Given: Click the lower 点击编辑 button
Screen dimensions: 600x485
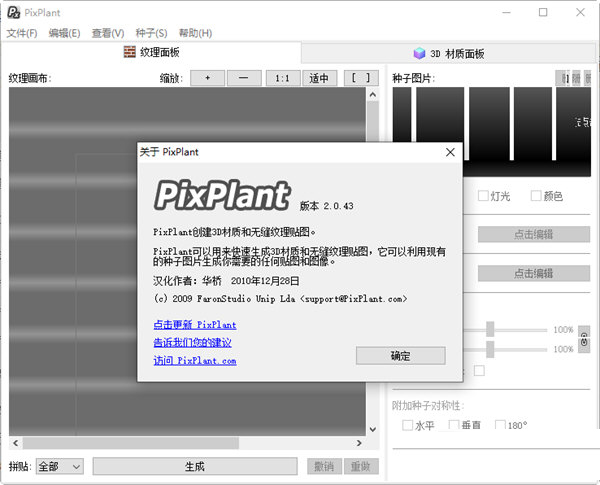Looking at the screenshot, I should click(533, 273).
